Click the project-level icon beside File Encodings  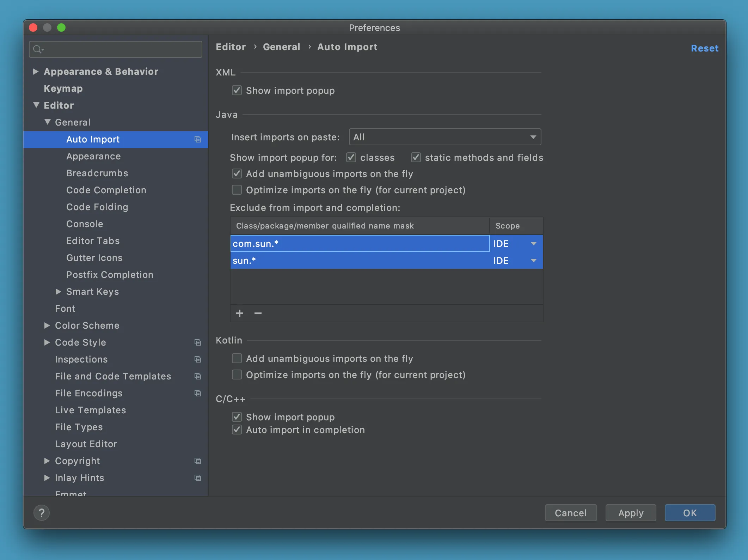pyautogui.click(x=198, y=393)
